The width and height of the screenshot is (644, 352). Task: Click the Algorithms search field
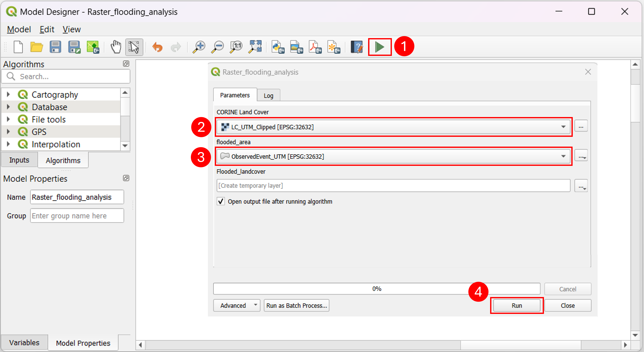(66, 76)
